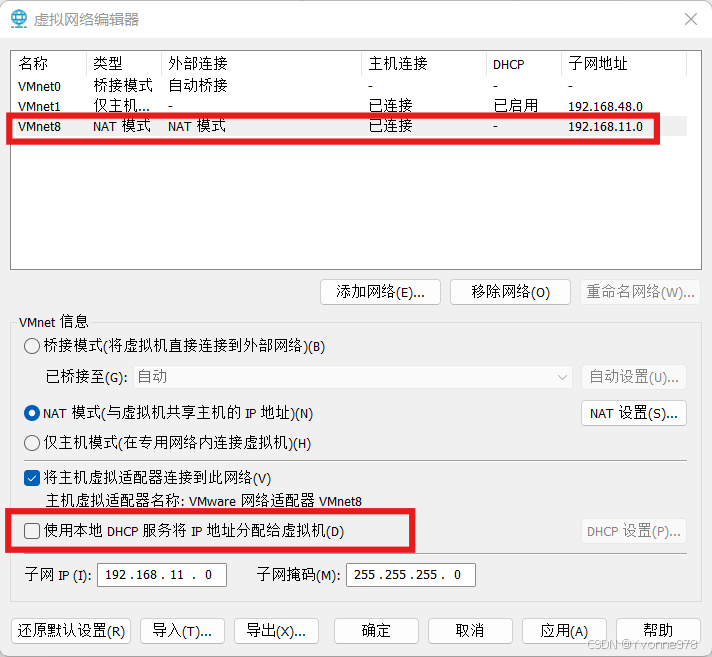The height and width of the screenshot is (657, 712).
Task: Click the 添加网络(E)... button
Action: click(380, 292)
